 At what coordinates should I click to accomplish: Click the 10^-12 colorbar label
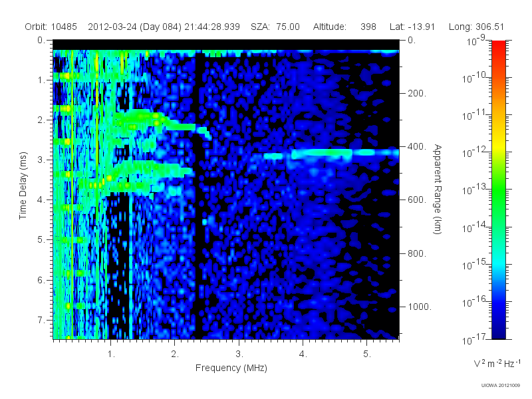point(475,152)
